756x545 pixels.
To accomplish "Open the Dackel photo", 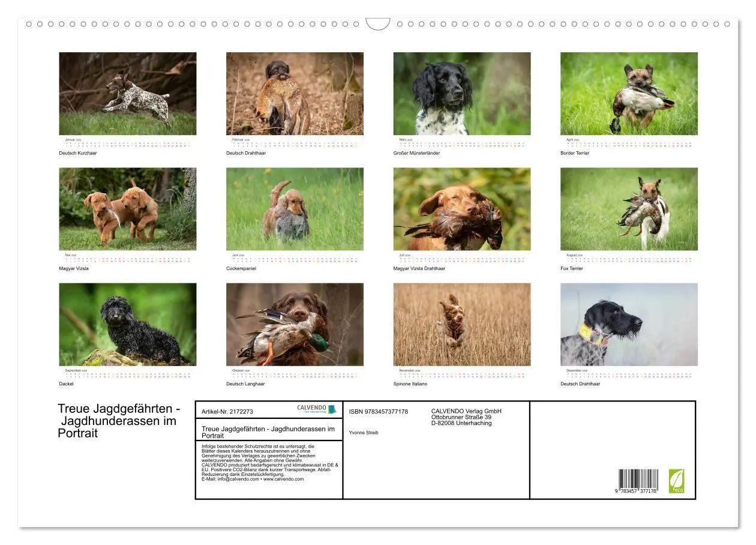I will coord(128,325).
